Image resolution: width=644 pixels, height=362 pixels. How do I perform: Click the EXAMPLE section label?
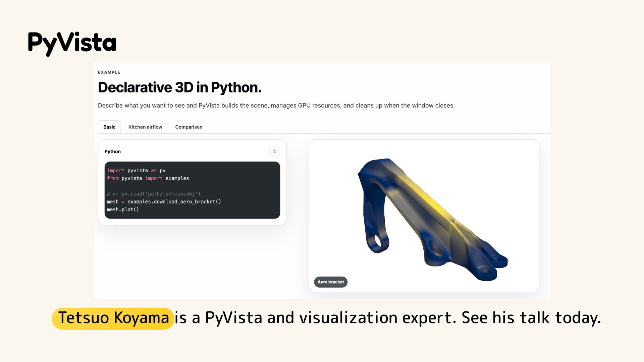coord(109,72)
